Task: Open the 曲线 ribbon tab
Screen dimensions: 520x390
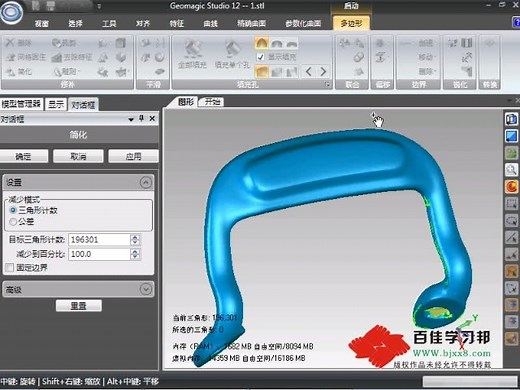Action: coord(211,23)
